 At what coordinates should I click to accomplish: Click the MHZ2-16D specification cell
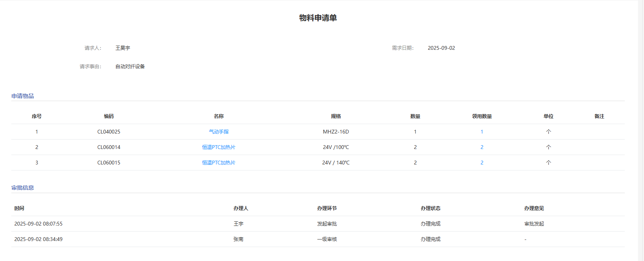(x=336, y=132)
